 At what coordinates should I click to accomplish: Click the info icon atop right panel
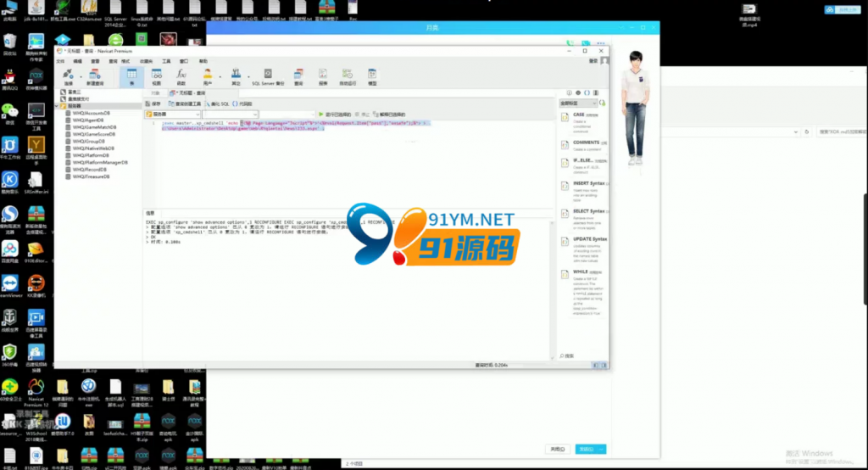tap(569, 92)
